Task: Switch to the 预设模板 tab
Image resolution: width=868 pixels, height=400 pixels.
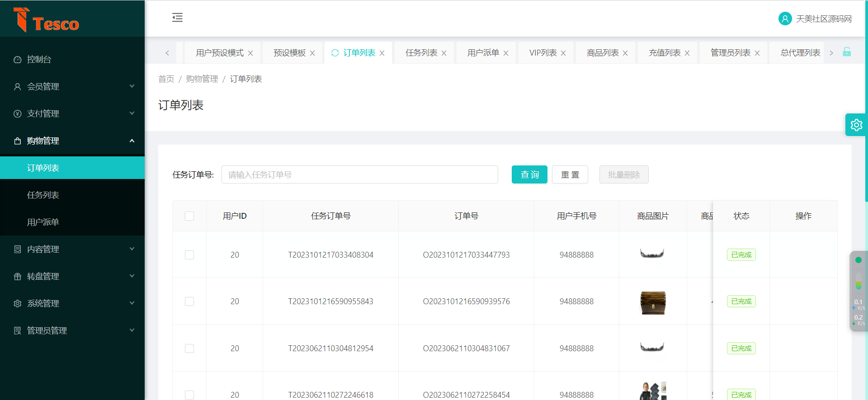Action: (290, 53)
